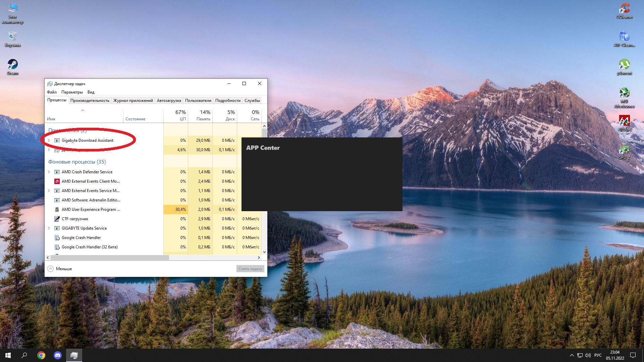This screenshot has width=644, height=362.
Task: Launch AIDA64 desktop shortcut
Action: click(624, 123)
